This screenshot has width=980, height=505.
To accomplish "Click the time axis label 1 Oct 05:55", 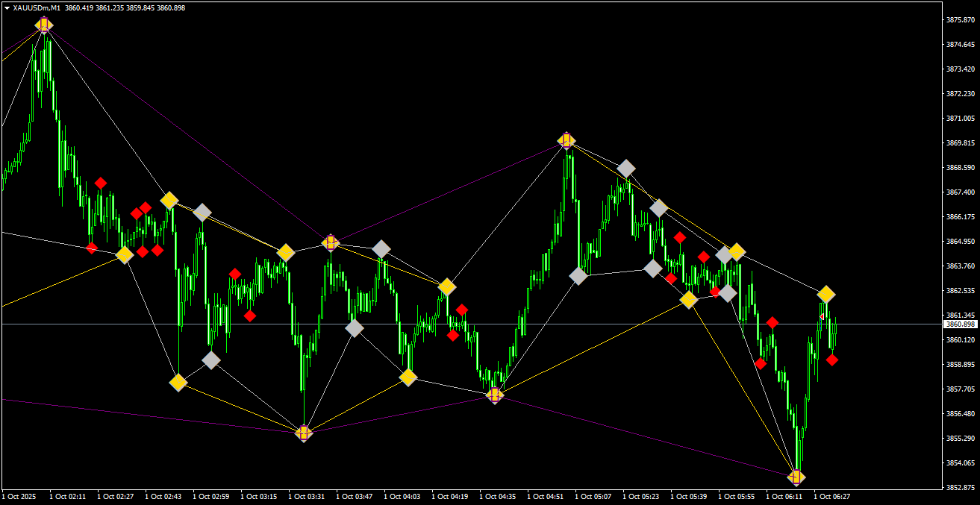I will tap(737, 496).
